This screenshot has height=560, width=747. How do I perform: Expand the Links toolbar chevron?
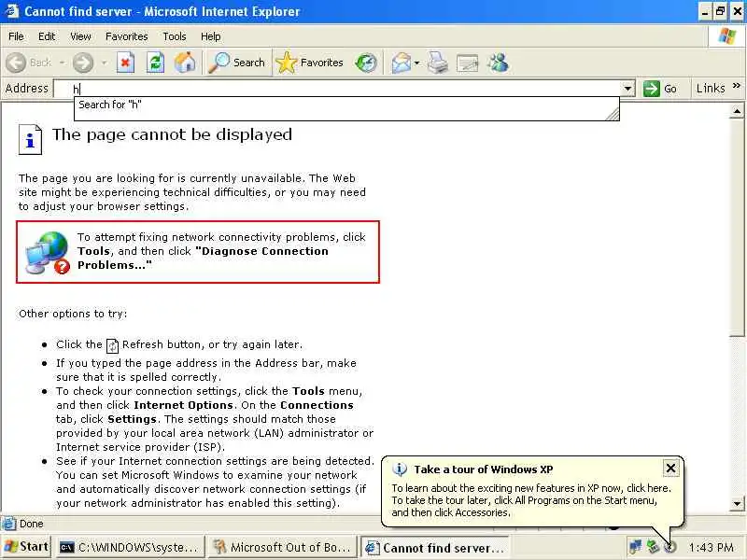(x=737, y=86)
